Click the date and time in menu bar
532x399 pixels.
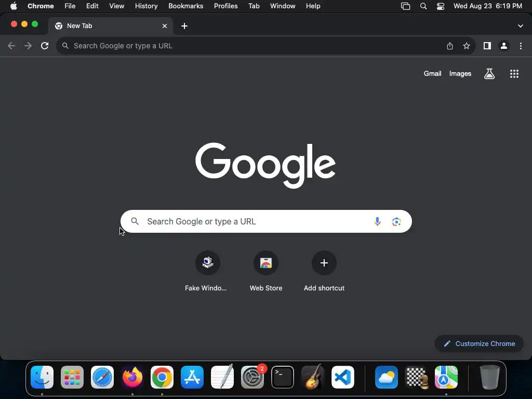pyautogui.click(x=487, y=6)
